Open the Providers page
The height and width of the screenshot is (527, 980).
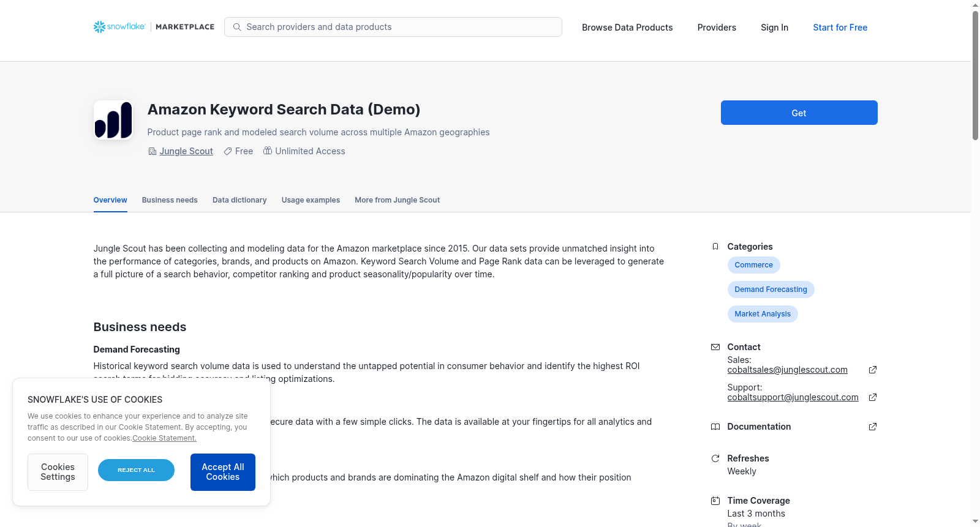[x=717, y=28]
